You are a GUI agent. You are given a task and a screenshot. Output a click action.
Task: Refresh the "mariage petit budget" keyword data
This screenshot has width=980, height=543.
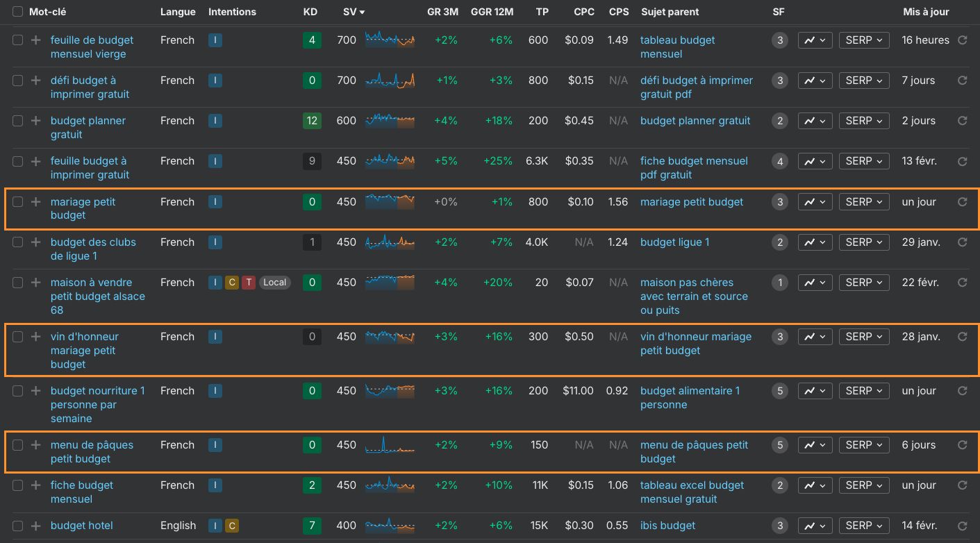pos(963,202)
